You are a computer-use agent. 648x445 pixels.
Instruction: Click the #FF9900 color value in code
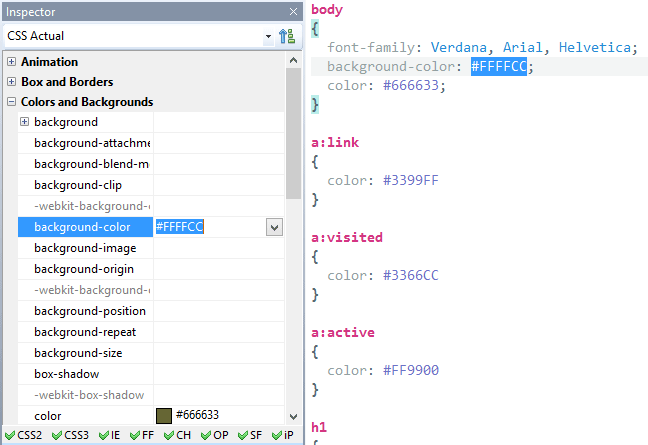411,371
